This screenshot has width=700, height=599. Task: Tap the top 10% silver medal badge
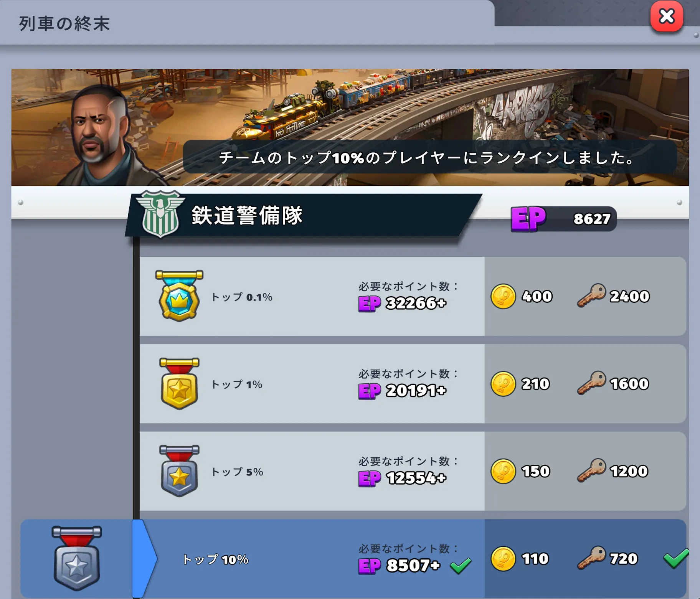(x=77, y=558)
